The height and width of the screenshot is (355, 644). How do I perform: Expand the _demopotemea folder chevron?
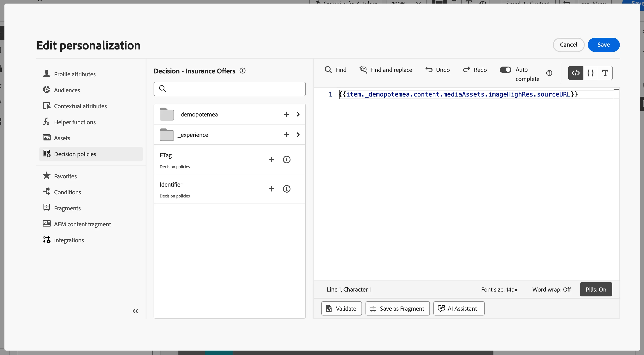coord(298,114)
